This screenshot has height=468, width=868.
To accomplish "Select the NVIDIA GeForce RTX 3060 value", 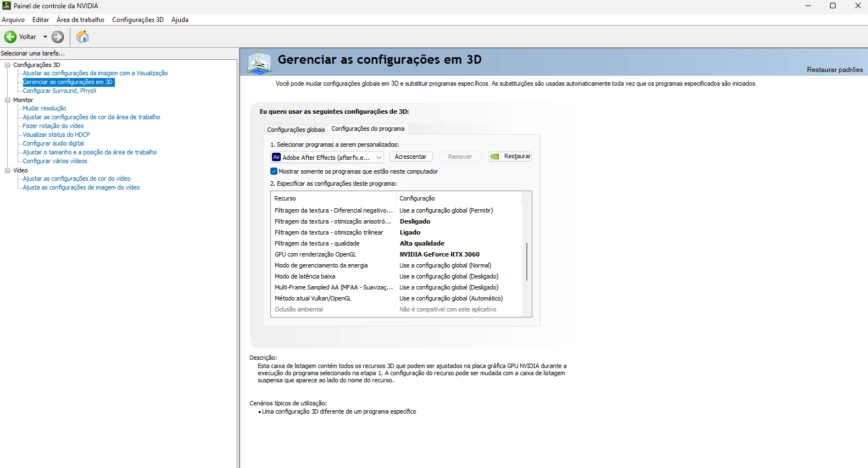I will pos(439,254).
